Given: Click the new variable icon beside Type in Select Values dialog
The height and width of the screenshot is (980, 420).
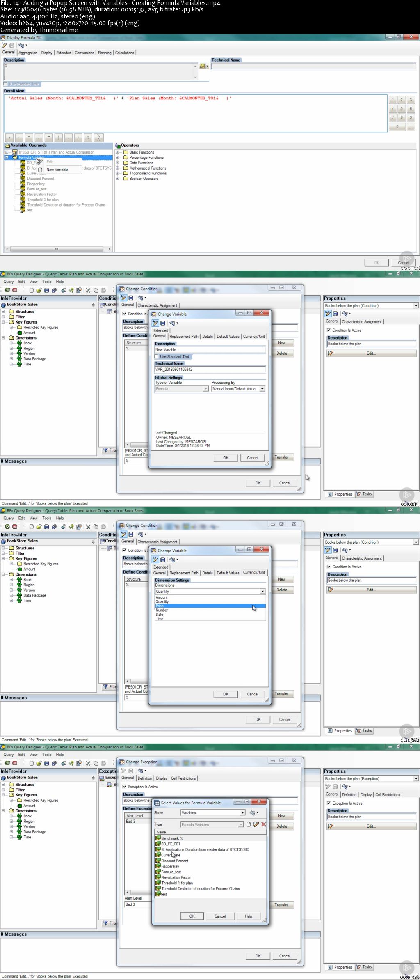Looking at the screenshot, I should coord(249,824).
